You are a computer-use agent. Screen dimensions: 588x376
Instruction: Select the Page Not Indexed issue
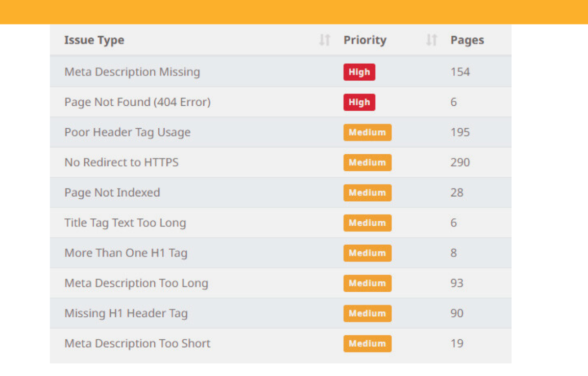coord(112,192)
